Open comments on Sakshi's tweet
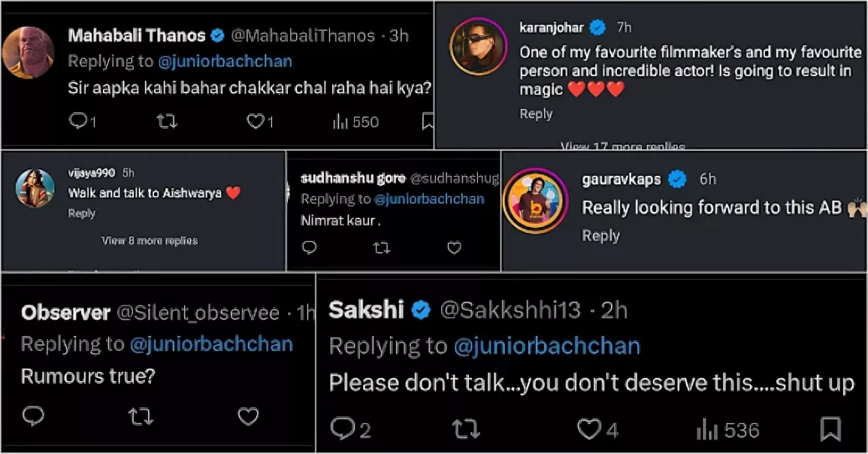This screenshot has width=868, height=454. pyautogui.click(x=343, y=430)
